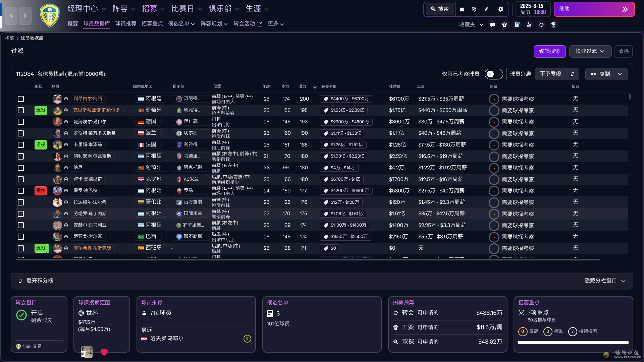
Task: Open the Leeds United club badge
Action: 50,15
